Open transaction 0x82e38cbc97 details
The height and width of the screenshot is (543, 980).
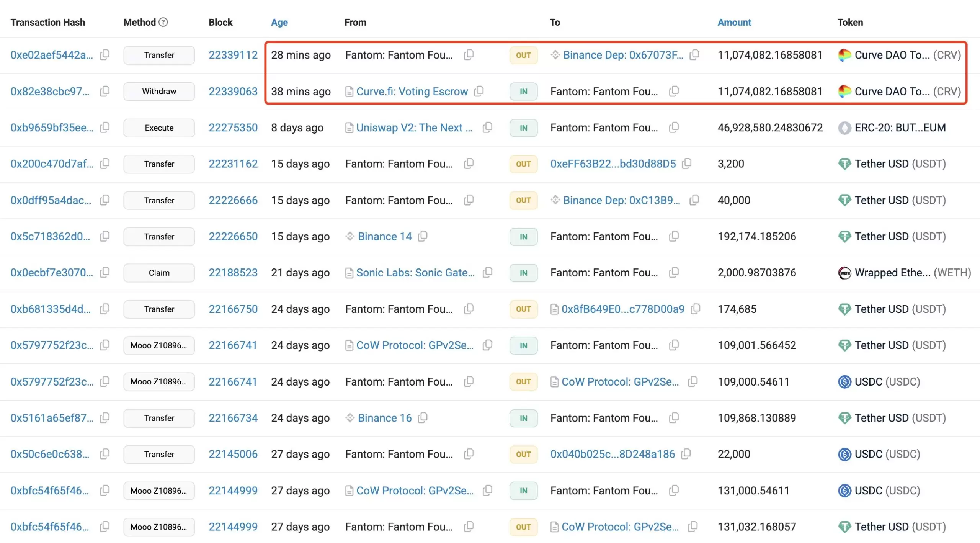50,92
